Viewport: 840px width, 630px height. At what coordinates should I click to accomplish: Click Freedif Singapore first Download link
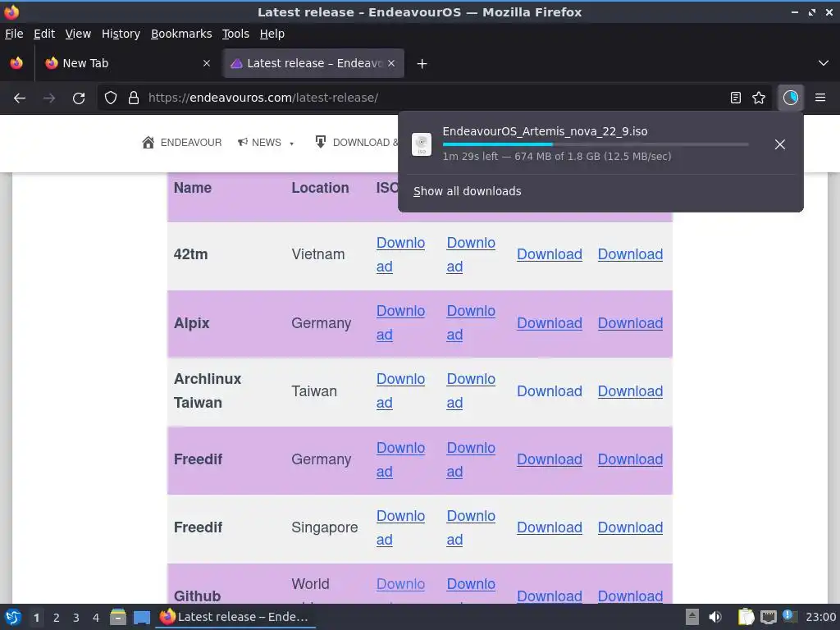coord(400,527)
